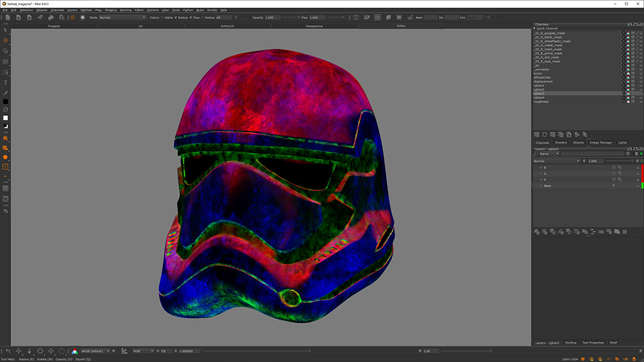Click the f-stop increase arrow
Screen dimensions: 644x362
(x=176, y=351)
